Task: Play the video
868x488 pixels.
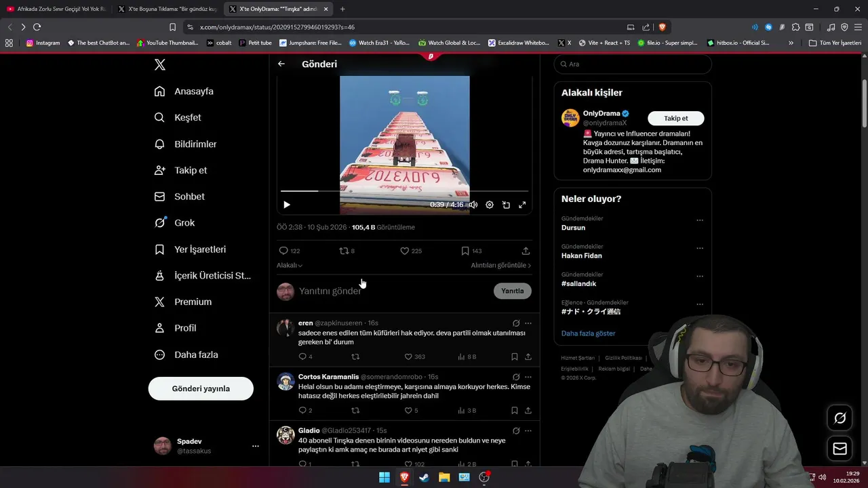Action: point(287,205)
